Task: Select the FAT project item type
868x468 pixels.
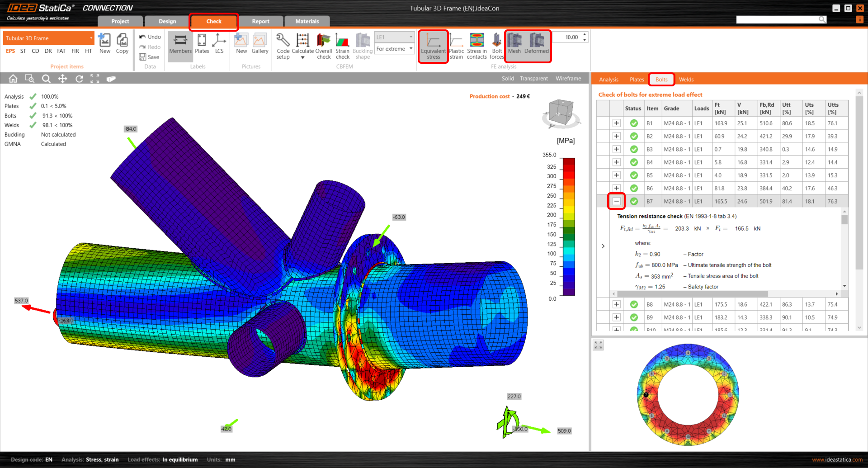Action: coord(61,51)
